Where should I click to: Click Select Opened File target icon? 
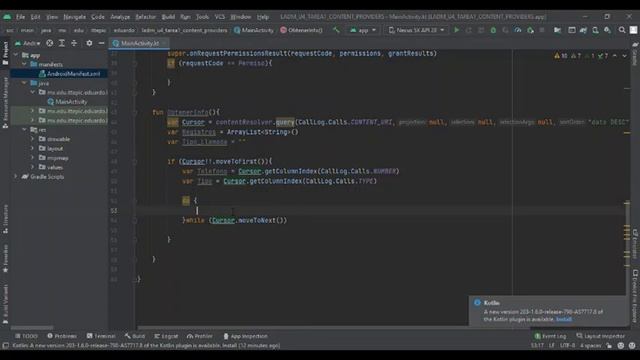tap(49, 43)
